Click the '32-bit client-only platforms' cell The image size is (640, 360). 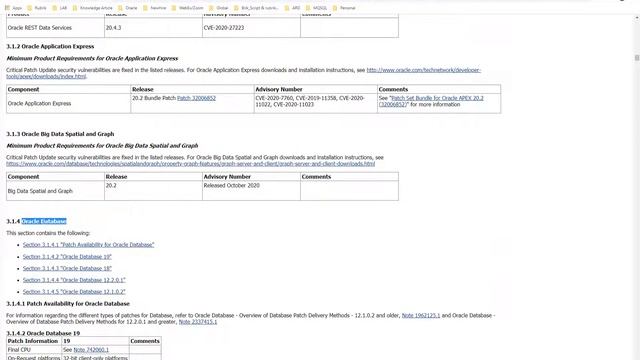coord(95,358)
